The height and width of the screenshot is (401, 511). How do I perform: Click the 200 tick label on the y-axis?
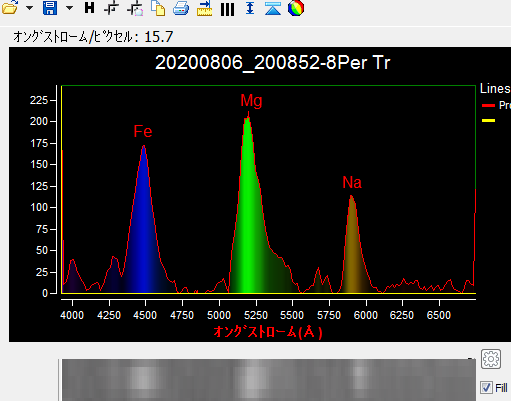[x=39, y=121]
